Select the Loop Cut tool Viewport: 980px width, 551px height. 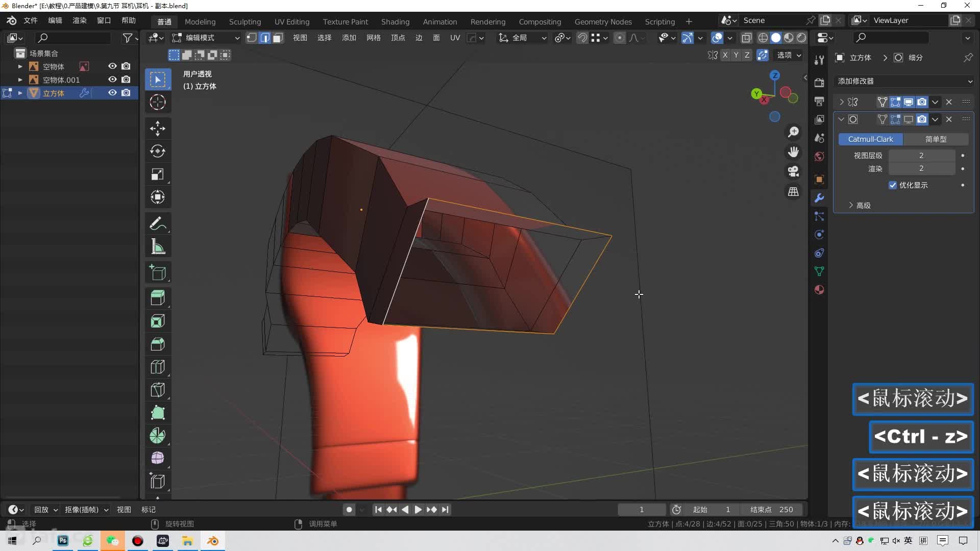point(158,367)
